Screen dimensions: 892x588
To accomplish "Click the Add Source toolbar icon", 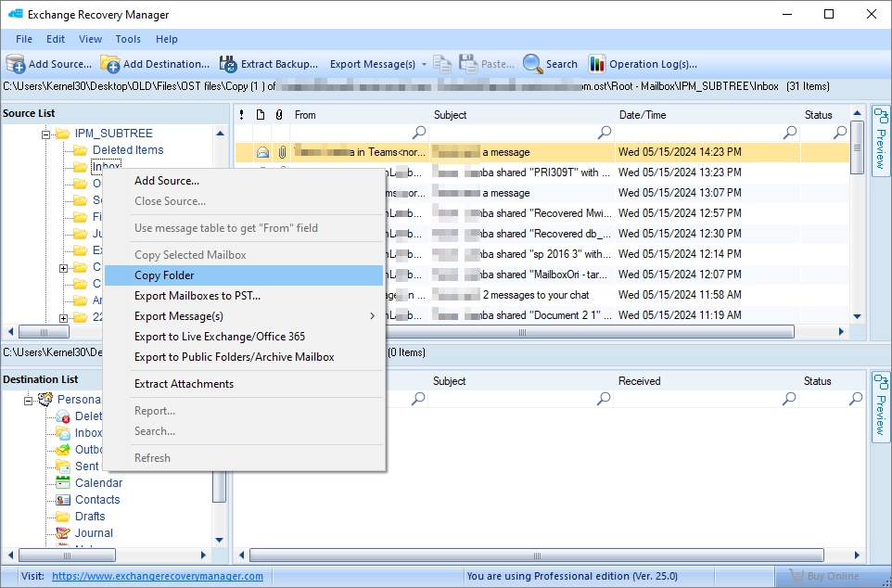I will (17, 64).
